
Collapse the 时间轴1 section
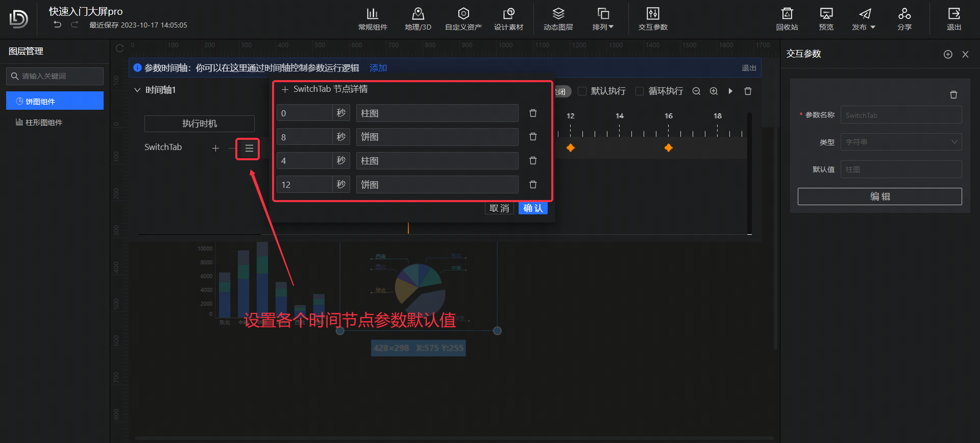[137, 90]
